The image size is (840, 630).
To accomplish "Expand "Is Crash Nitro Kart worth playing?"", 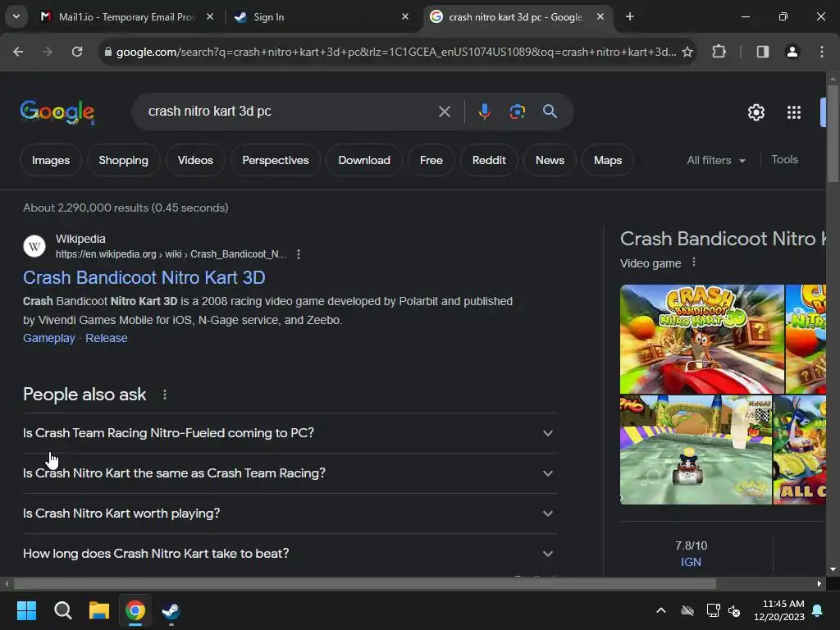I will coord(290,514).
